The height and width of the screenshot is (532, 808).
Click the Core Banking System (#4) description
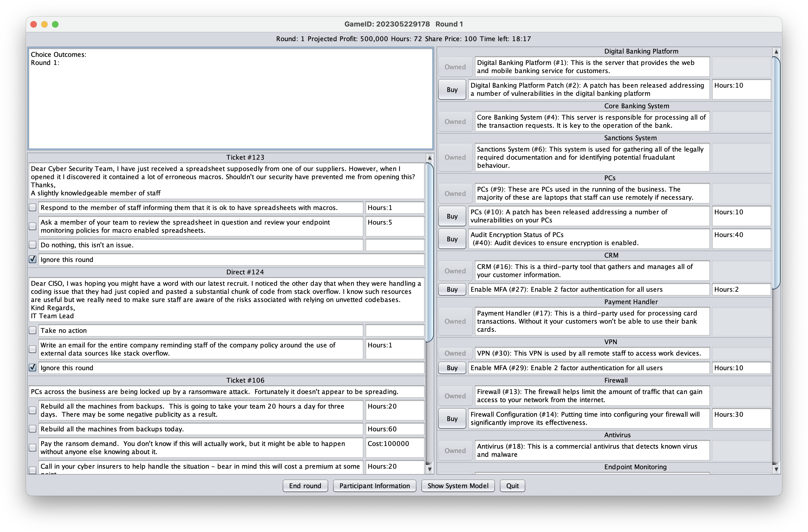[x=592, y=121]
